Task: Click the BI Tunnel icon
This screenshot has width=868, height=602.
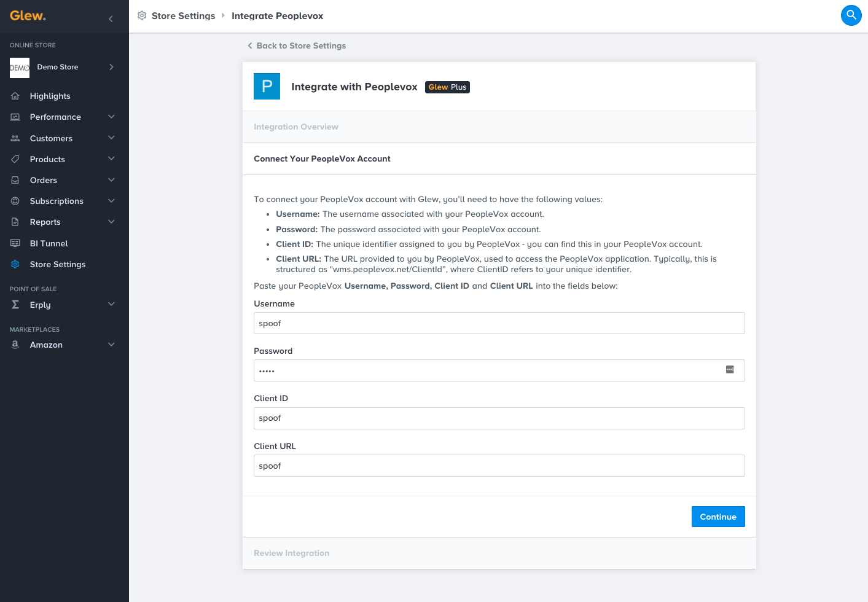Action: [15, 243]
